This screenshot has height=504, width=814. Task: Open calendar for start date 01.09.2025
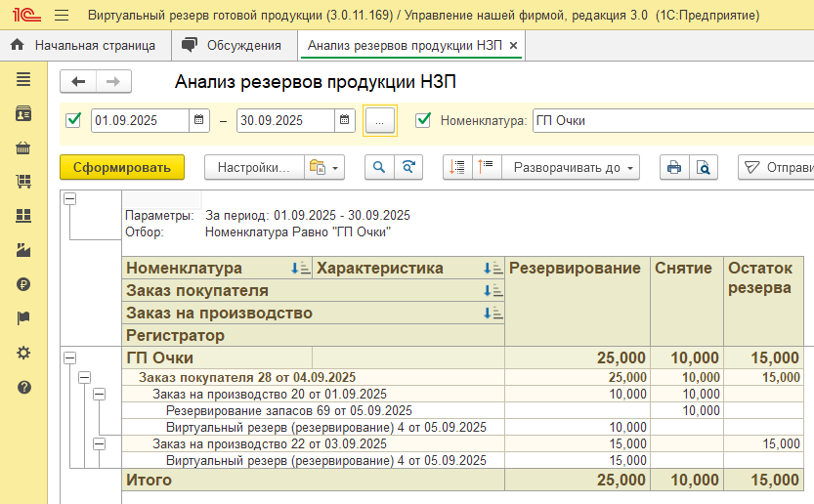pos(198,120)
